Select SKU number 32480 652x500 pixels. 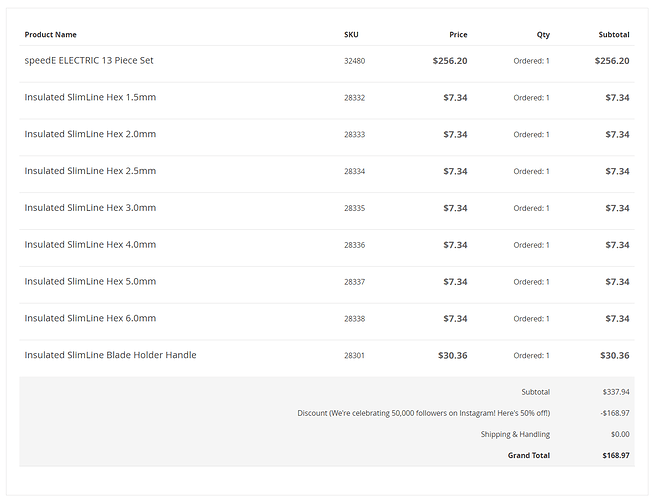[355, 61]
